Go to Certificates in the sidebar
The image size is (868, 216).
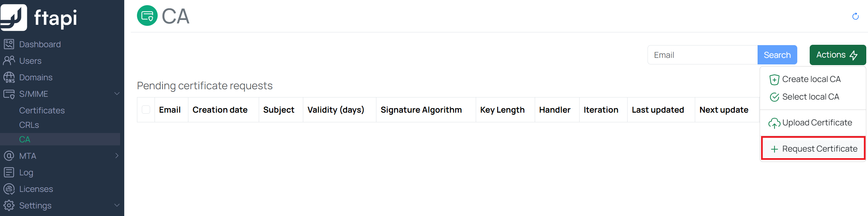(42, 110)
